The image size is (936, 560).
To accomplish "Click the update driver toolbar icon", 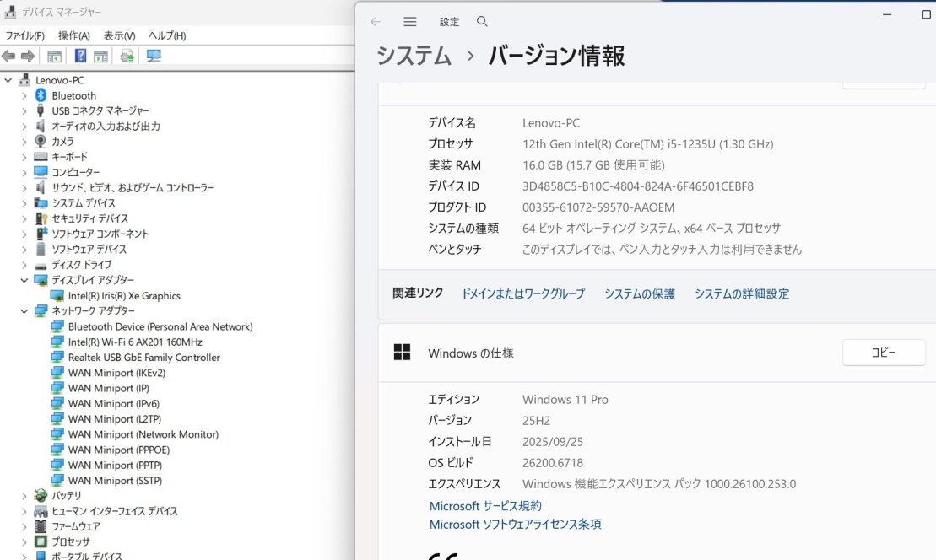I will click(127, 57).
